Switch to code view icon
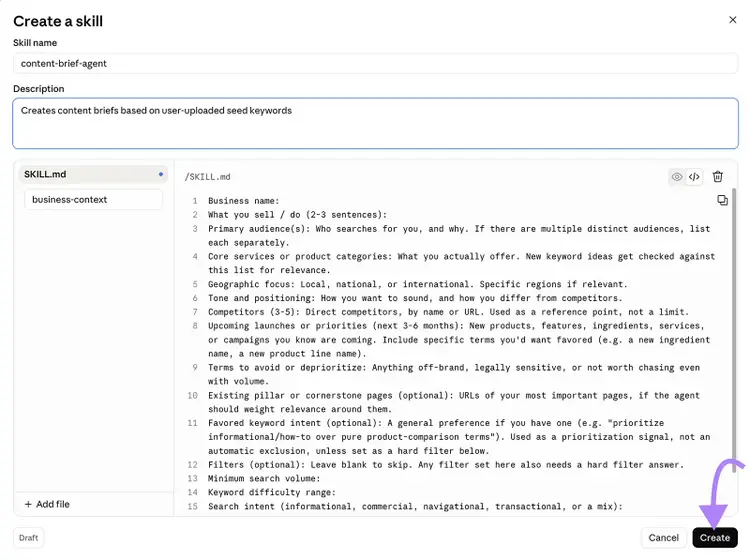 694,177
